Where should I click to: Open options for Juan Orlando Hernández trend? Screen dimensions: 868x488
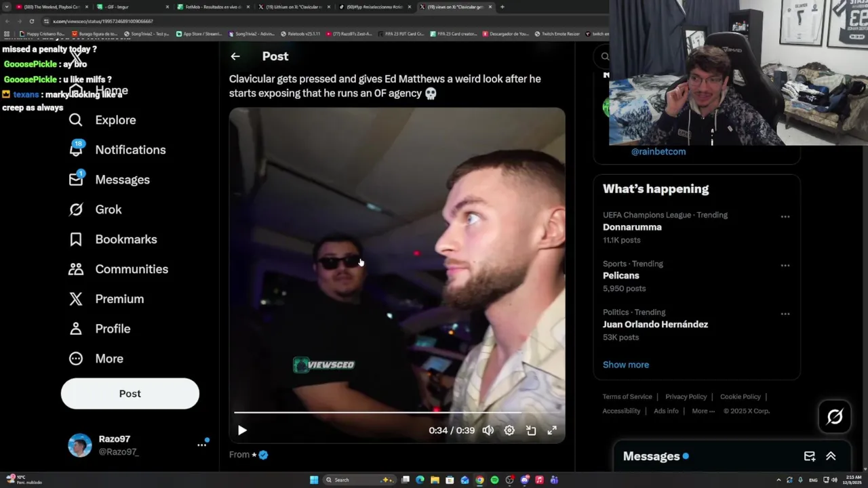click(x=785, y=314)
